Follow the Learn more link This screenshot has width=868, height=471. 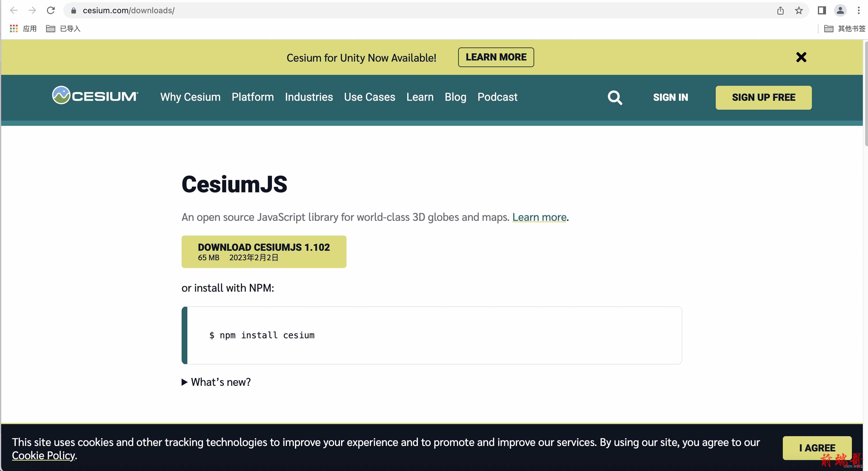[x=539, y=217]
